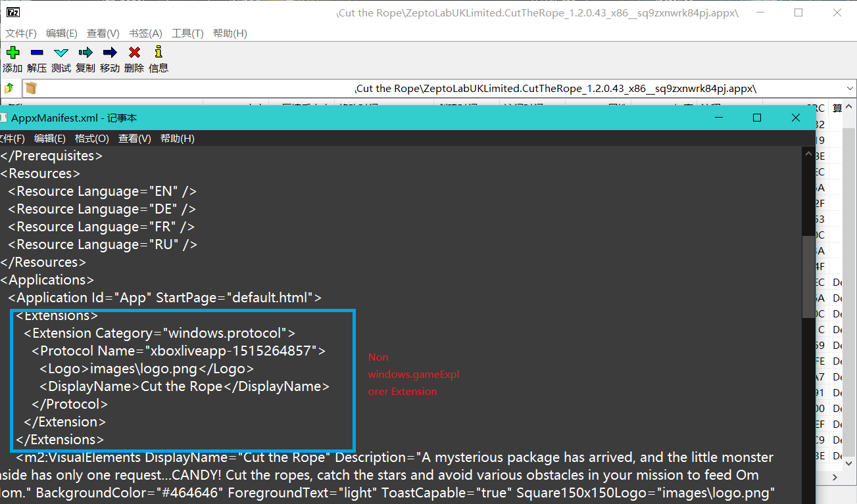Click the green Add (添加) toolbar icon
The height and width of the screenshot is (504, 857).
[x=12, y=53]
